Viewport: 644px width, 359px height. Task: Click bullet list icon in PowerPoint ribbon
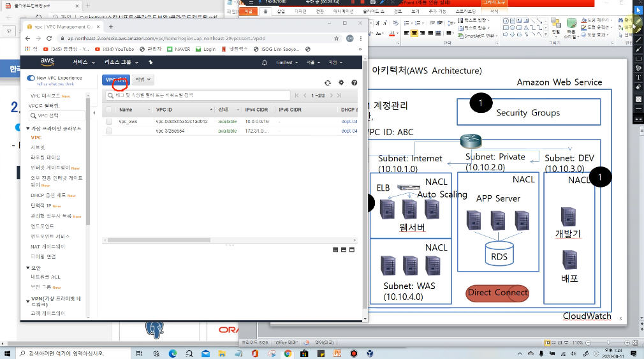tap(407, 23)
